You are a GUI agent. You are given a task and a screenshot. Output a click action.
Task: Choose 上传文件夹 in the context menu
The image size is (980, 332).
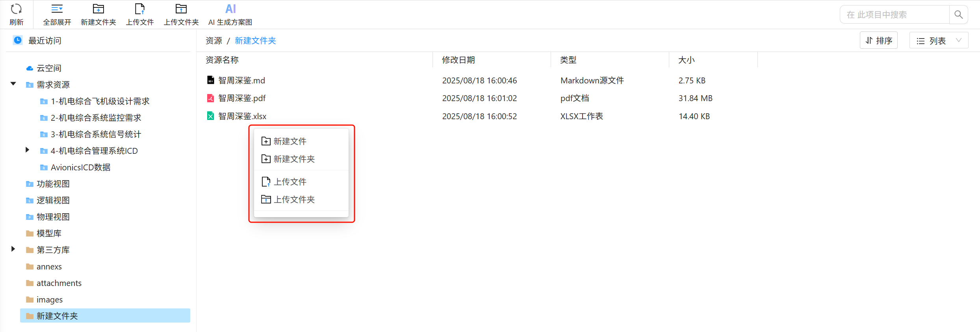click(x=301, y=199)
